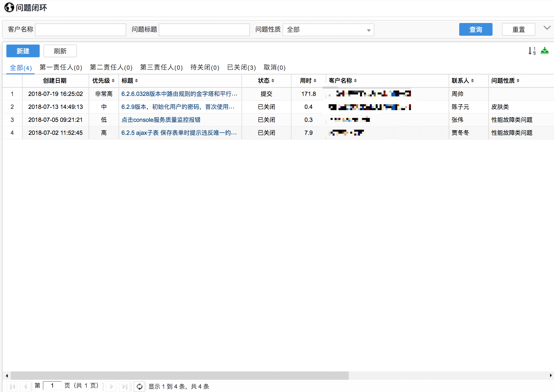This screenshot has width=554, height=392.
Task: Click the 重置 button
Action: click(518, 29)
